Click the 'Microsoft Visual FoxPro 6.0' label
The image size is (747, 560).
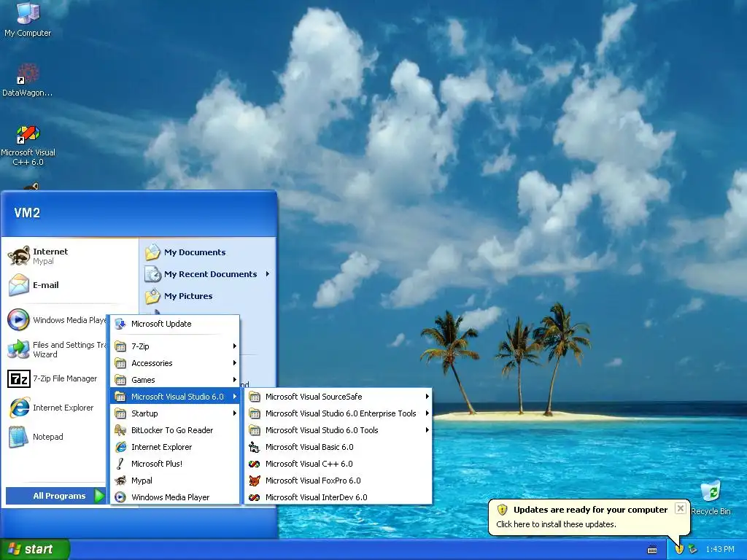click(x=313, y=481)
